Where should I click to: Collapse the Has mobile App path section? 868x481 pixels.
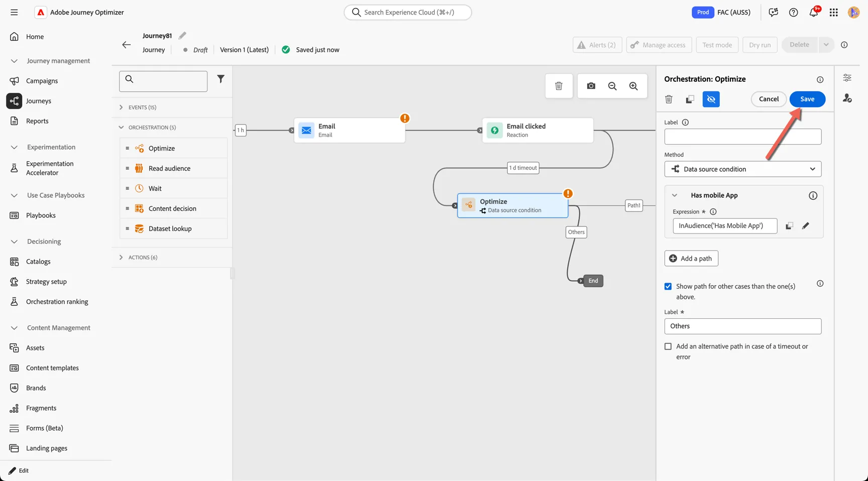click(675, 195)
